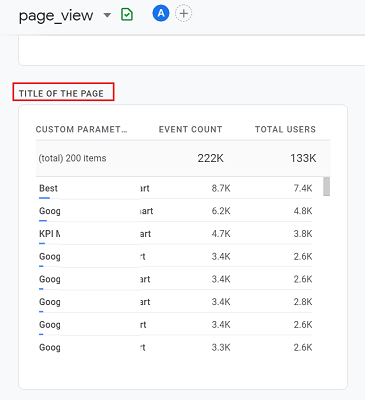Click the 3.3K event count cell
Viewport: 365px width, 400px height.
[221, 347]
